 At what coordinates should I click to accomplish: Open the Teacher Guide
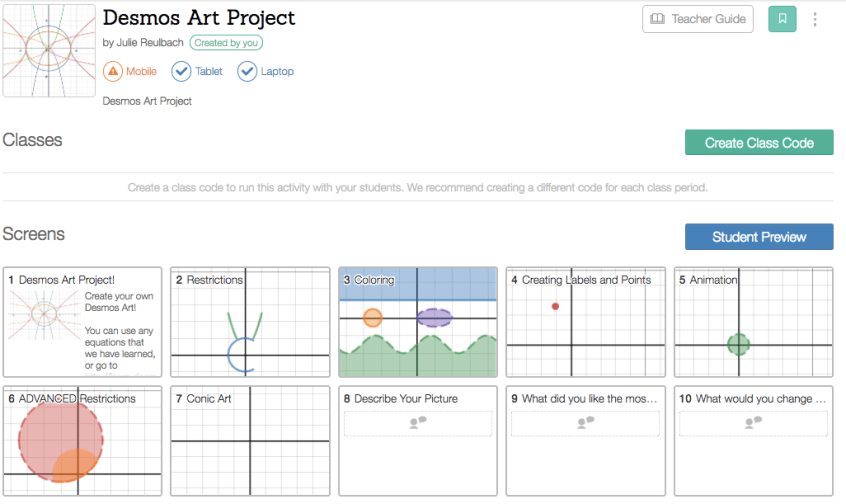pyautogui.click(x=697, y=19)
